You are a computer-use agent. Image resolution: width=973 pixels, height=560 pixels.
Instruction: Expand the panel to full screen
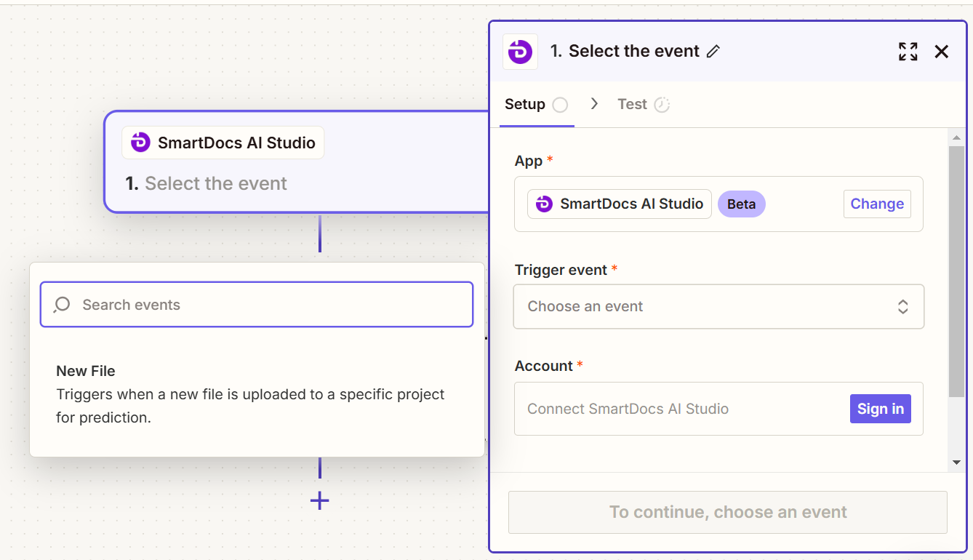(908, 52)
